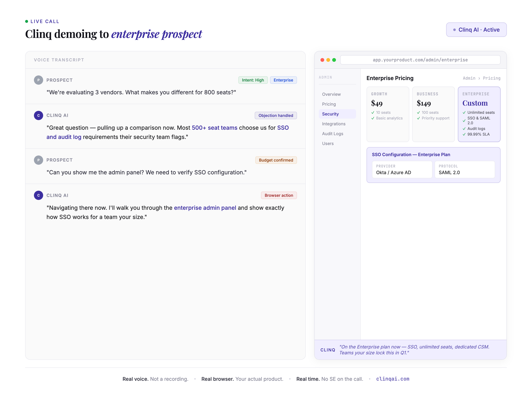Screen dimensions: 532x399
Task: Click the Basic analytics checkmark
Action: click(x=373, y=118)
